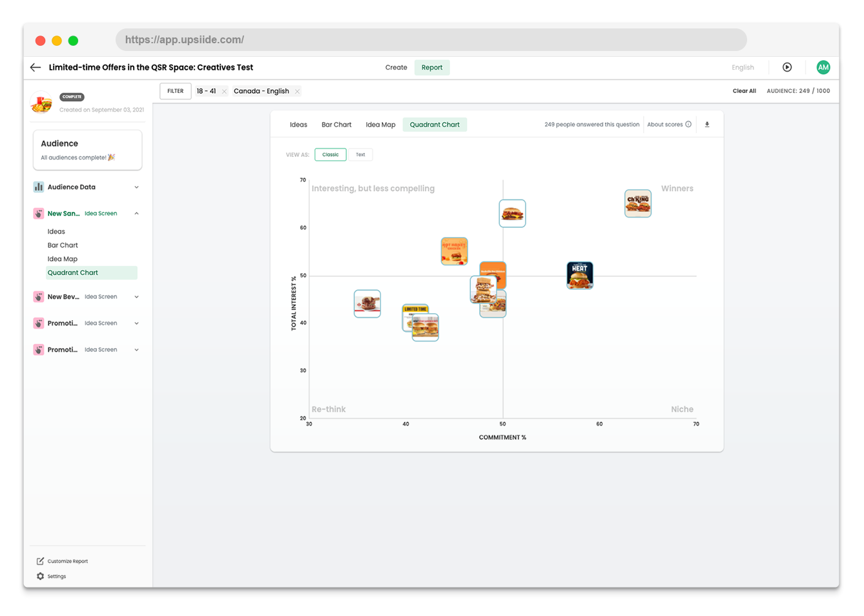Image resolution: width=864 pixels, height=616 pixels.
Task: Click the "Winners" quadrant label
Action: tap(677, 189)
